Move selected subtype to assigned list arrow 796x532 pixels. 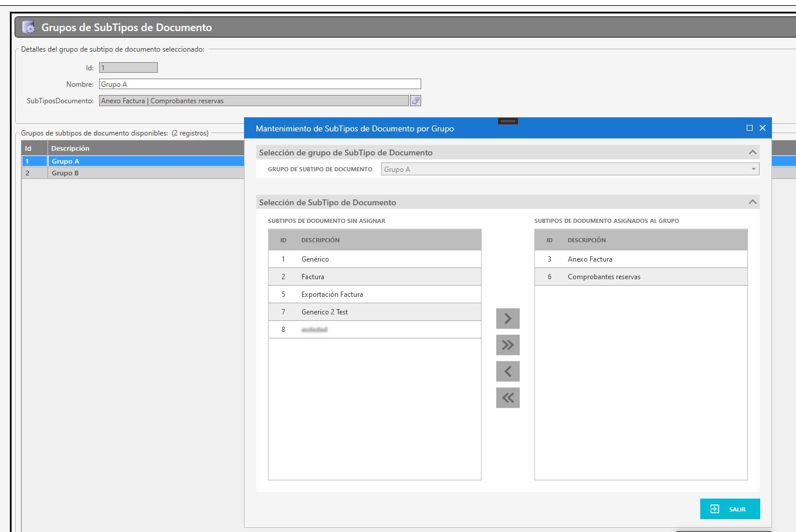tap(508, 318)
